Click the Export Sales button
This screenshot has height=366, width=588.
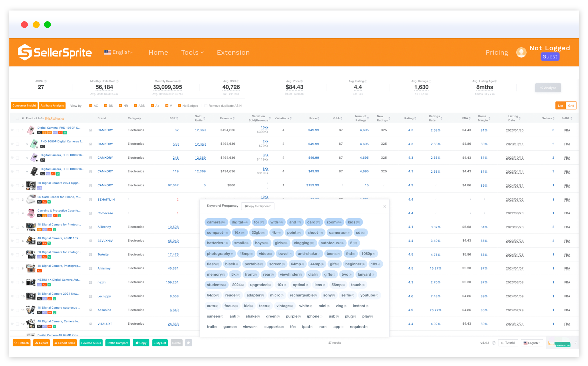point(65,343)
